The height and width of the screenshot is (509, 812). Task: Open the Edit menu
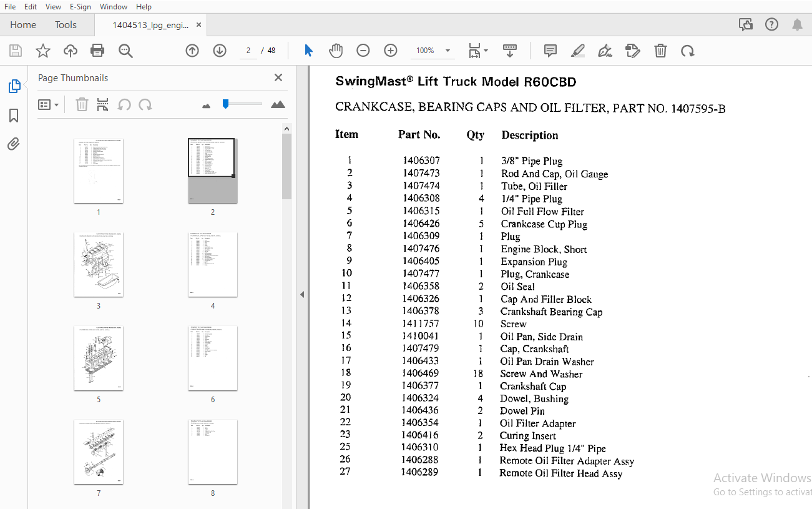[31, 6]
